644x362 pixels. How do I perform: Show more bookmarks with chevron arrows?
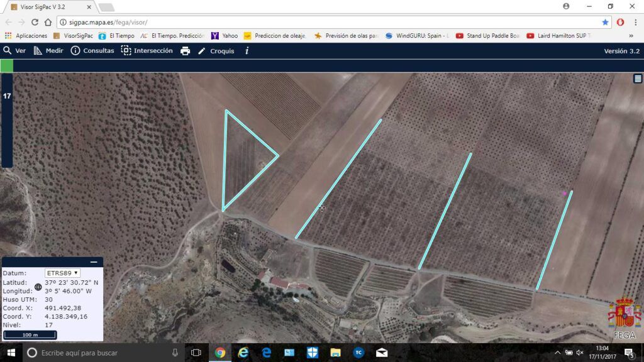pyautogui.click(x=631, y=36)
